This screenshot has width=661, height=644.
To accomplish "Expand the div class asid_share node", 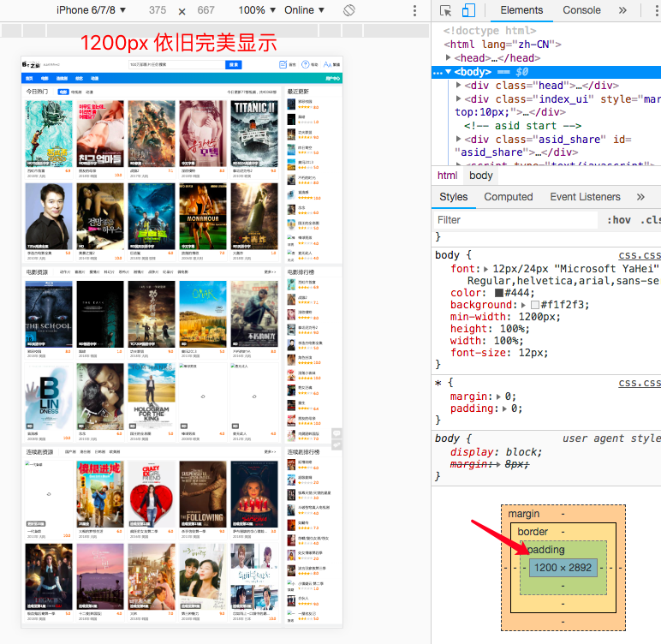I will (x=459, y=139).
